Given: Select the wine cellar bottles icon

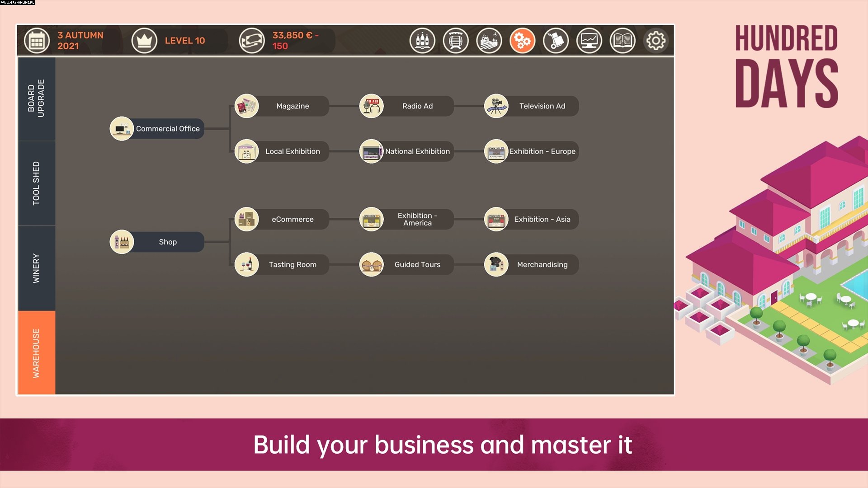Looking at the screenshot, I should (x=422, y=40).
